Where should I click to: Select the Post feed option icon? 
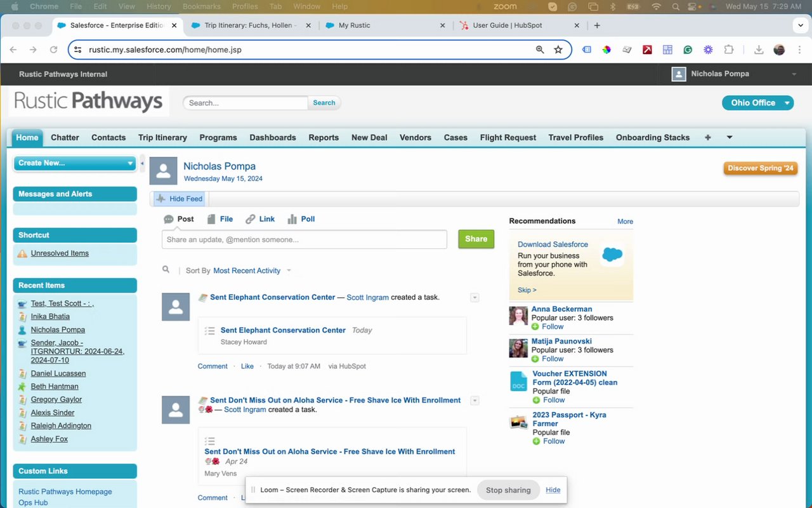(169, 219)
